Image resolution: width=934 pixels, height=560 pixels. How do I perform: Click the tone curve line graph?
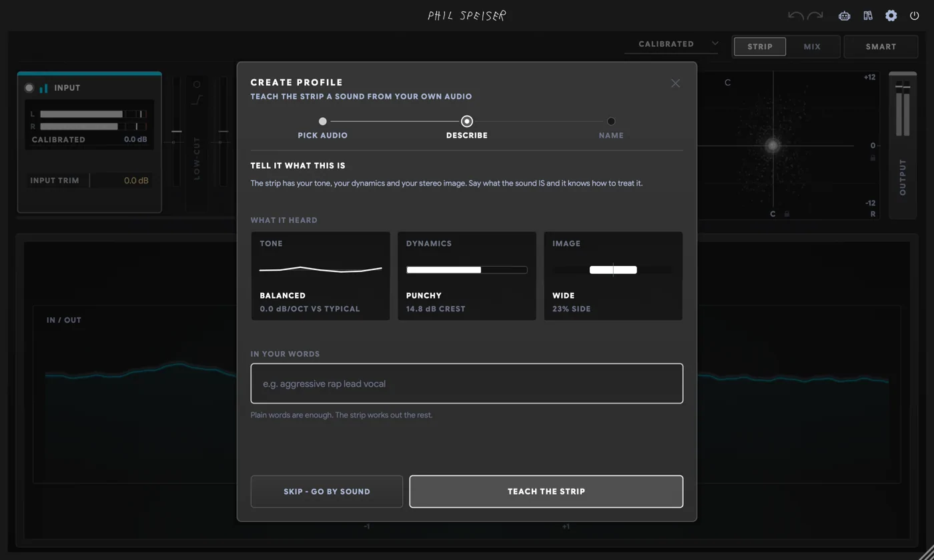click(x=321, y=269)
